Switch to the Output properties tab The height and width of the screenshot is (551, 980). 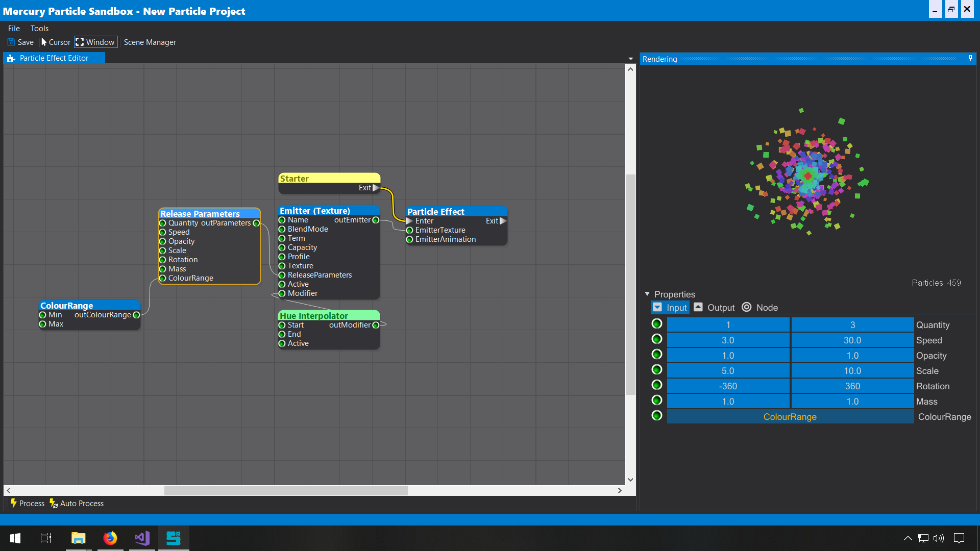tap(714, 308)
